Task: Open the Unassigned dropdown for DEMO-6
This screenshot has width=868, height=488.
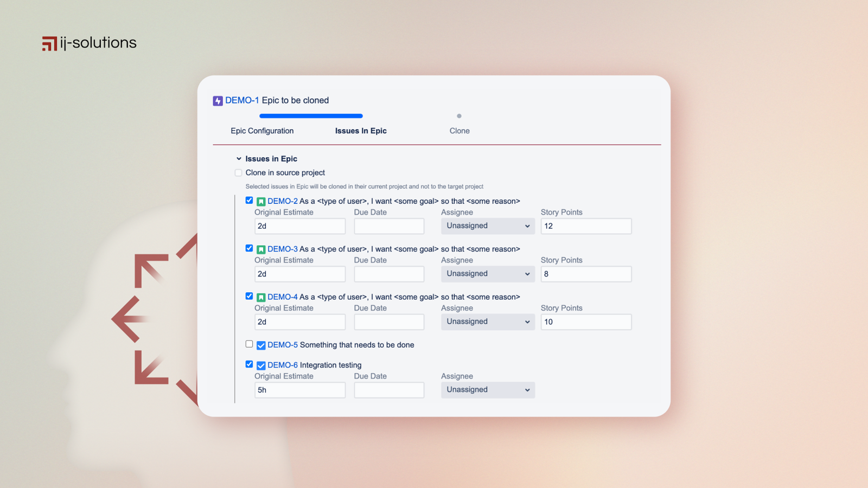Action: 487,390
